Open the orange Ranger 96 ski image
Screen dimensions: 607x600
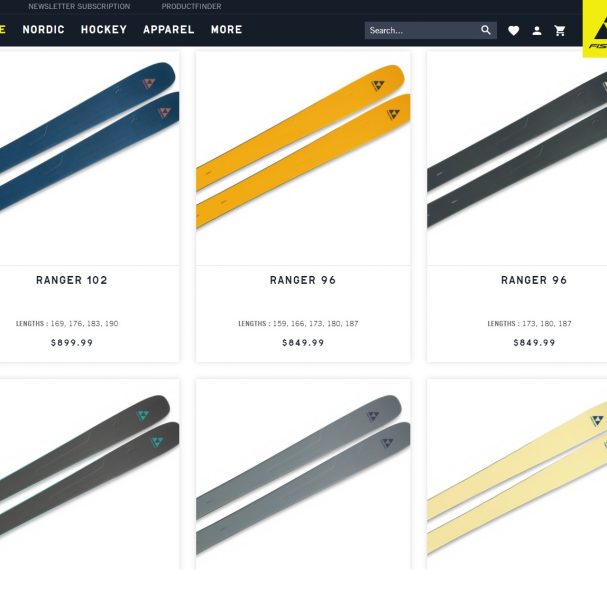[303, 158]
